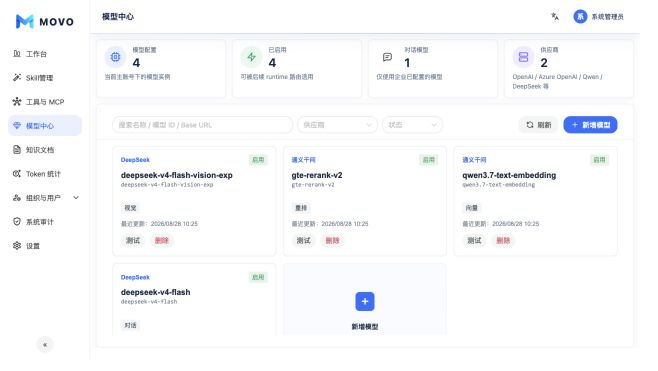Click the 重排 tag
The width and height of the screenshot is (658, 371).
301,208
